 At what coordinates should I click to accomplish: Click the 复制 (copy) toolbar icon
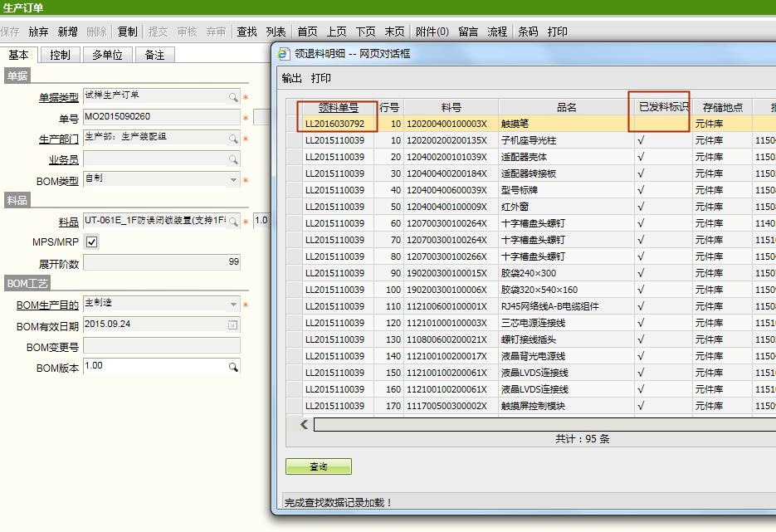(x=126, y=32)
